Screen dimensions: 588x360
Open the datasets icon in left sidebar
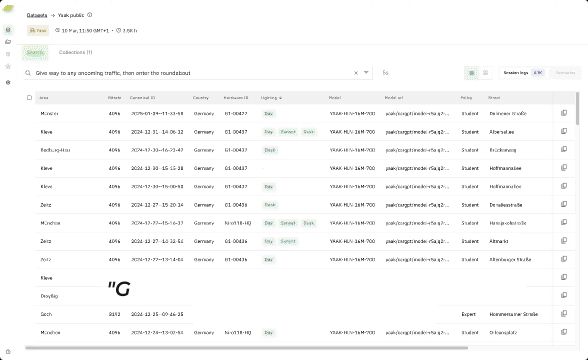[x=8, y=30]
